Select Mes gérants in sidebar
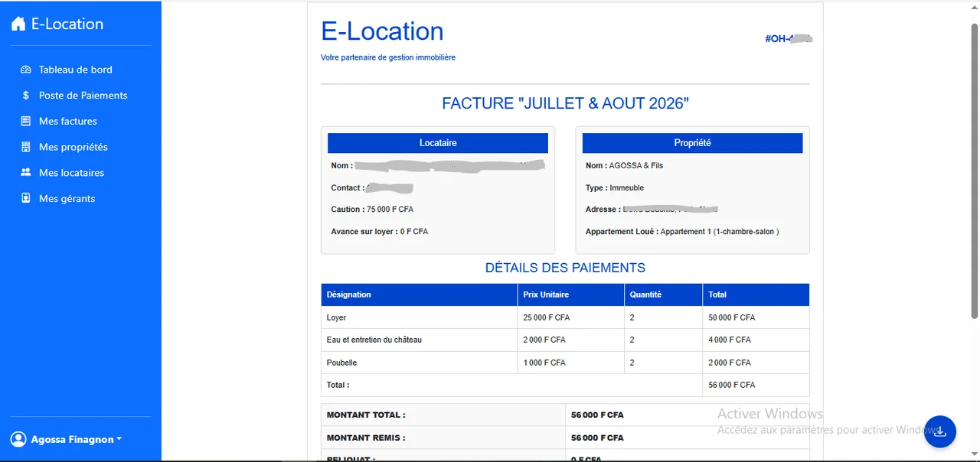This screenshot has width=980, height=462. pos(67,198)
